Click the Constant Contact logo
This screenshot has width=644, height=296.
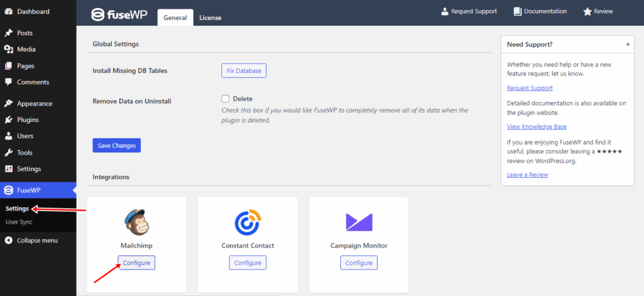point(248,222)
